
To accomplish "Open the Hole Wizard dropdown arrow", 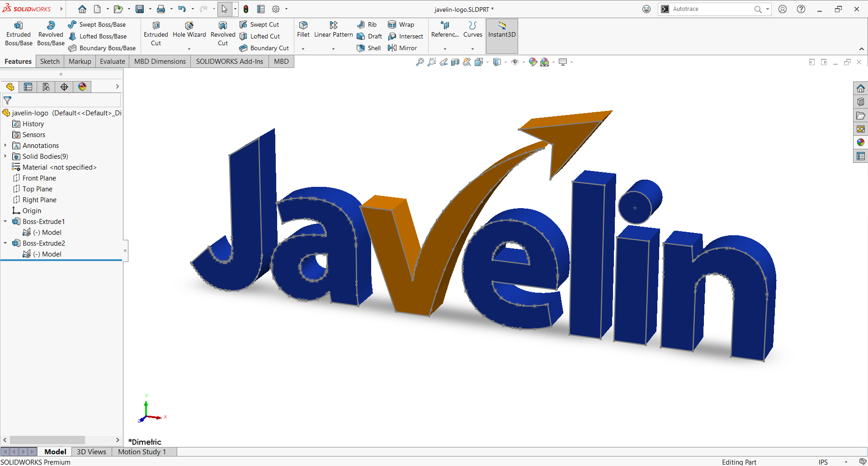I will (x=189, y=49).
